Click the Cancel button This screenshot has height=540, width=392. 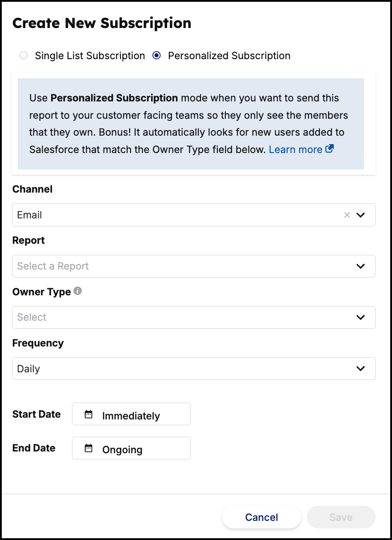pyautogui.click(x=262, y=517)
